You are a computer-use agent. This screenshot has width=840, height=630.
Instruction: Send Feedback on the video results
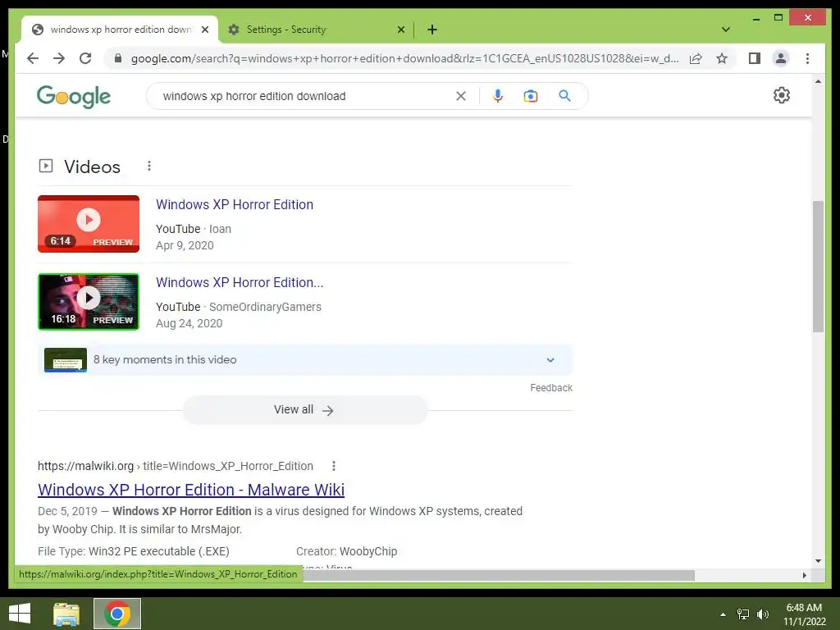pyautogui.click(x=551, y=388)
